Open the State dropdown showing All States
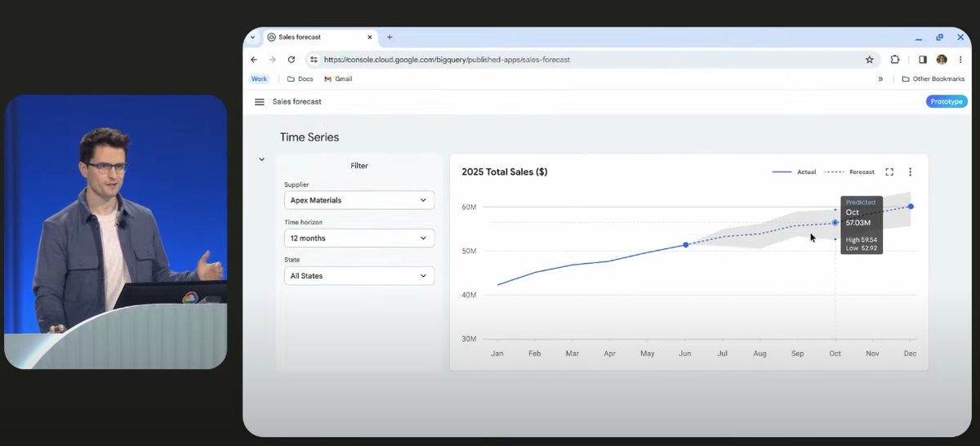The width and height of the screenshot is (980, 446). coord(359,276)
